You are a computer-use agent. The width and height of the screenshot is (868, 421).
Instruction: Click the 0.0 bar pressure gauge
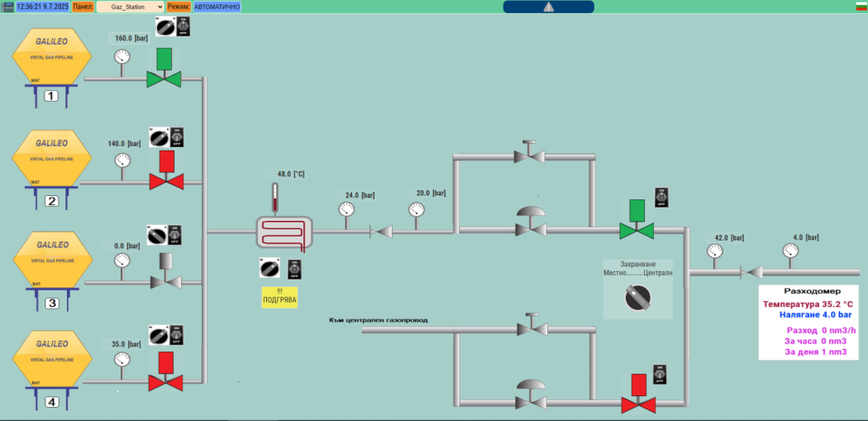tap(122, 261)
